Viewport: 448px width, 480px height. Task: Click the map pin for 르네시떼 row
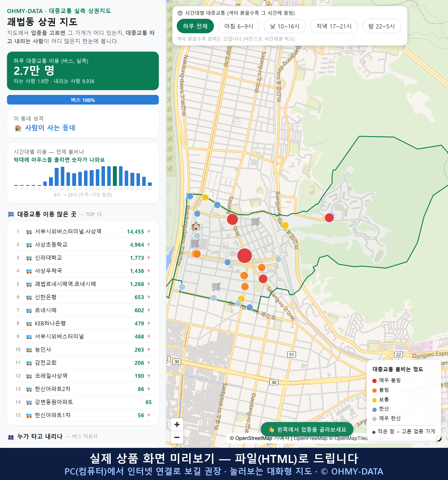[149, 311]
